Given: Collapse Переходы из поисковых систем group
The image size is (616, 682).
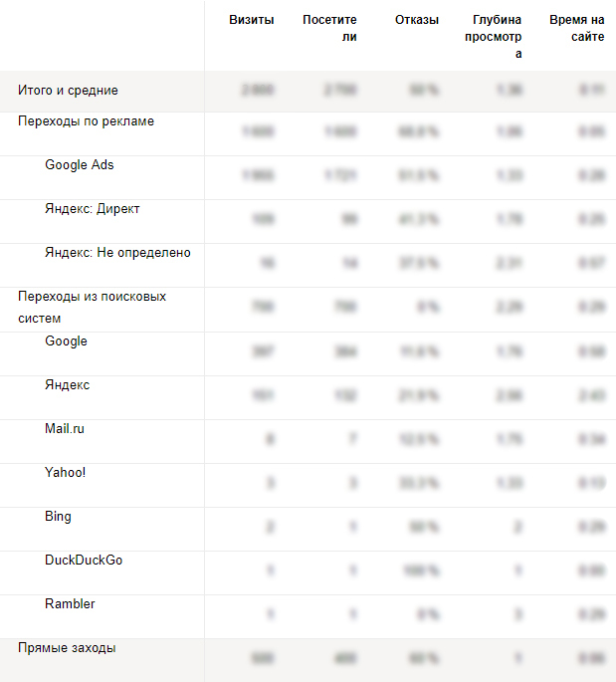Looking at the screenshot, I should pos(92,307).
